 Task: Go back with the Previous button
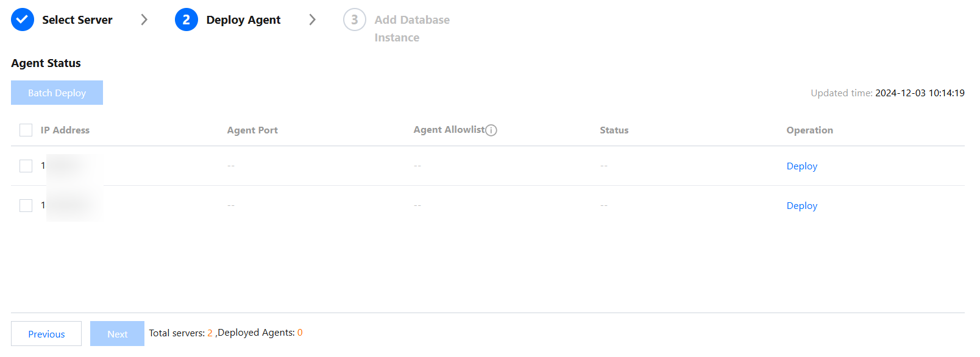tap(46, 334)
